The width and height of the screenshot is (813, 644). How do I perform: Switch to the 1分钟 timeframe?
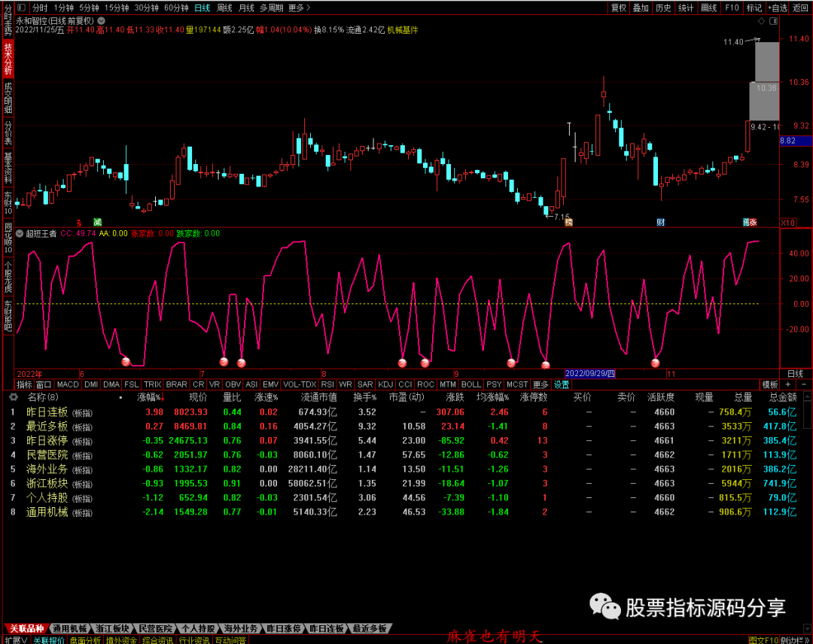[x=63, y=8]
